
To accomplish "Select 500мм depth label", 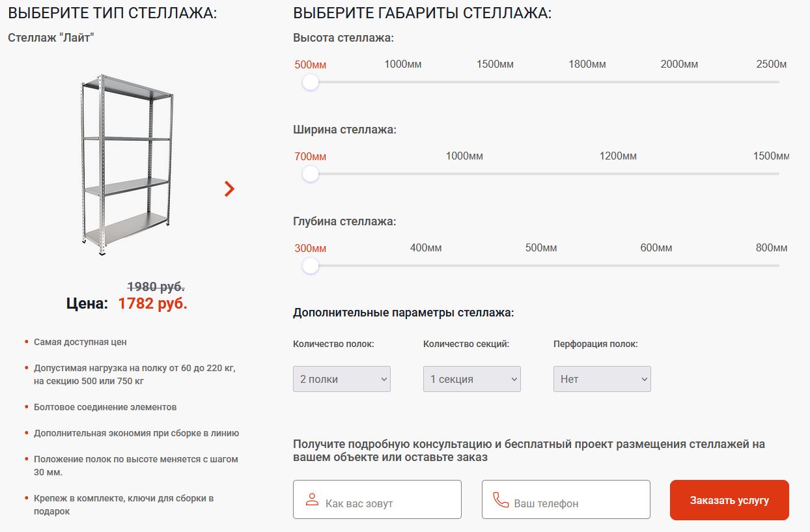I will tap(541, 248).
